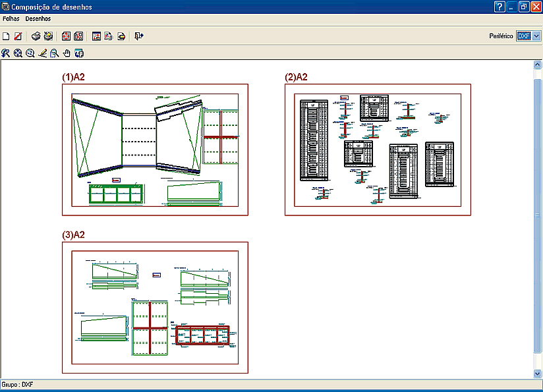Open the Folhas menu

11,18
